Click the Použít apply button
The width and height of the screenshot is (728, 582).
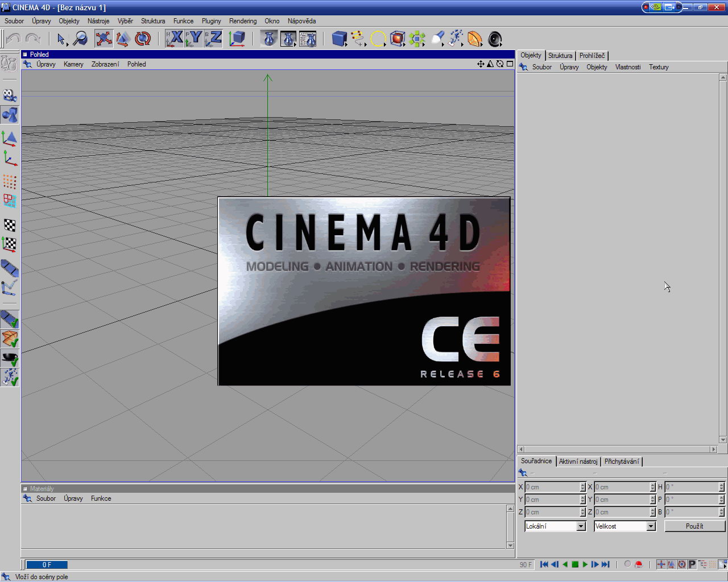point(694,526)
